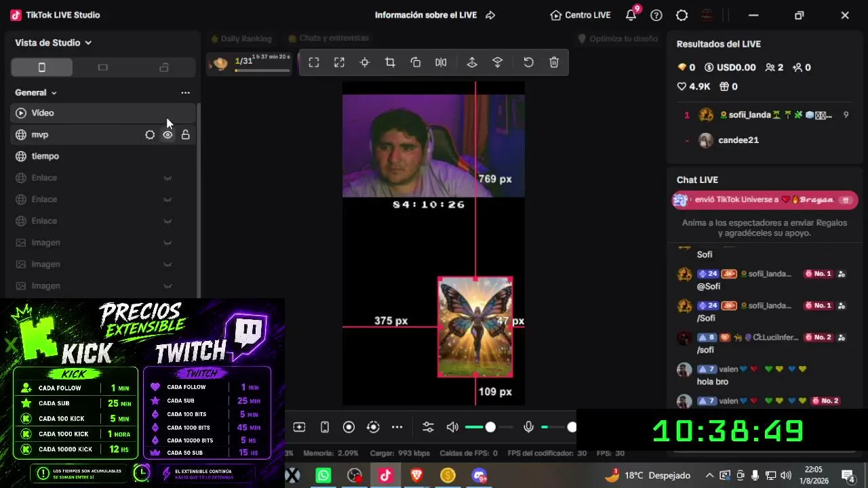The width and height of the screenshot is (868, 488).
Task: Adjust the speaker volume slider
Action: coord(490,427)
